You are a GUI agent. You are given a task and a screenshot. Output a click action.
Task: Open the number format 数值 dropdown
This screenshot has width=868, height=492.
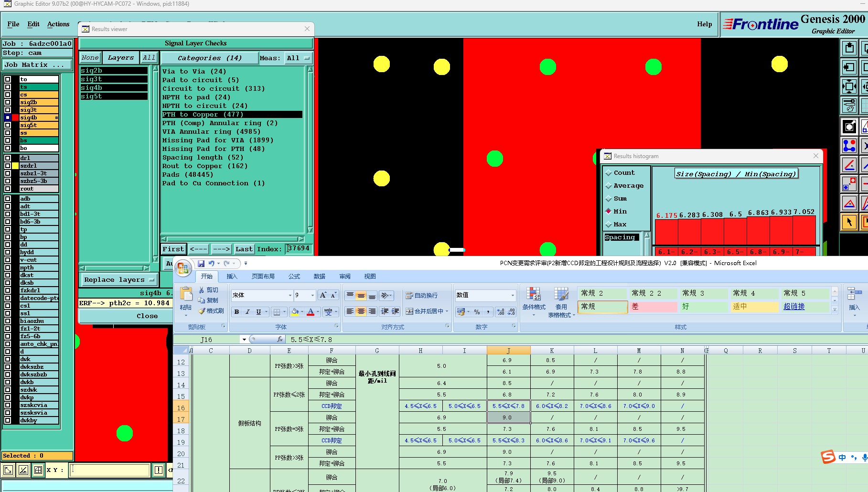513,295
